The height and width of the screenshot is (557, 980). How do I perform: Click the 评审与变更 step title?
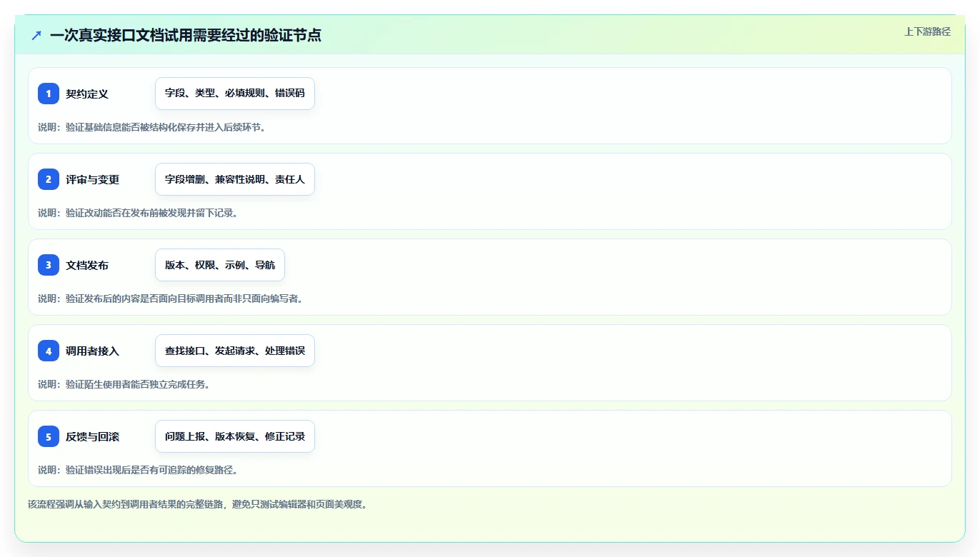(93, 179)
